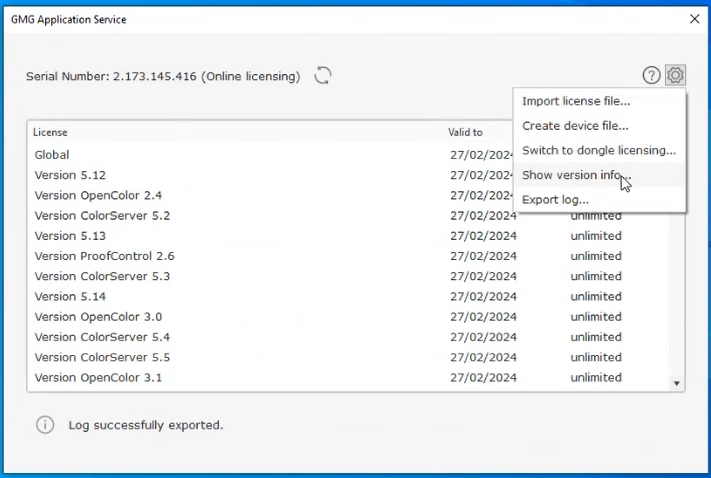Open help via question mark icon
This screenshot has width=711, height=478.
click(651, 75)
